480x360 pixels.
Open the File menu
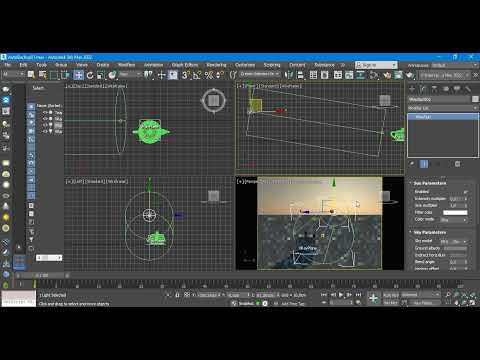pos(7,65)
